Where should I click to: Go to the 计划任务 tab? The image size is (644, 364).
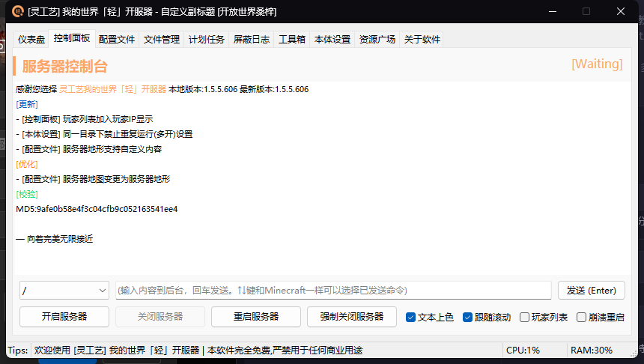click(x=207, y=40)
